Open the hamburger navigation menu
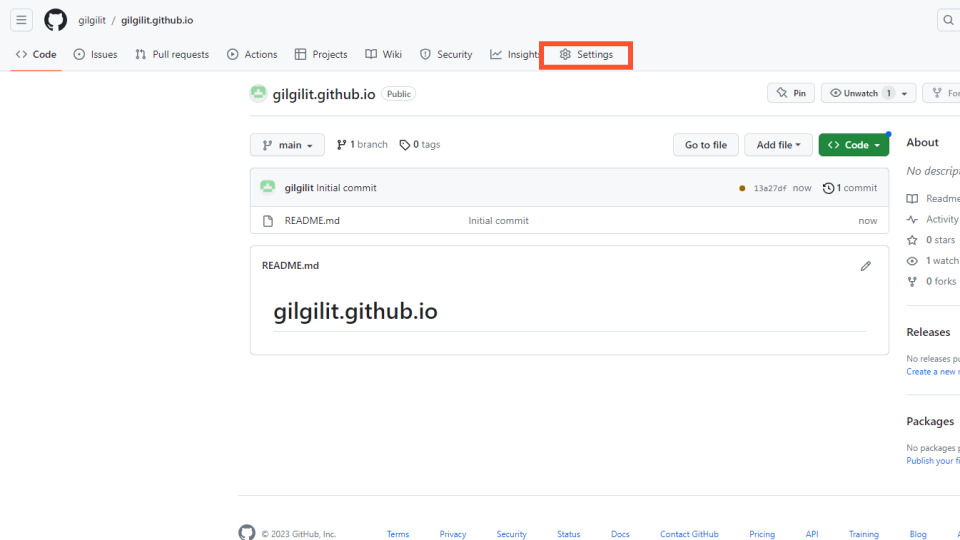 21,20
